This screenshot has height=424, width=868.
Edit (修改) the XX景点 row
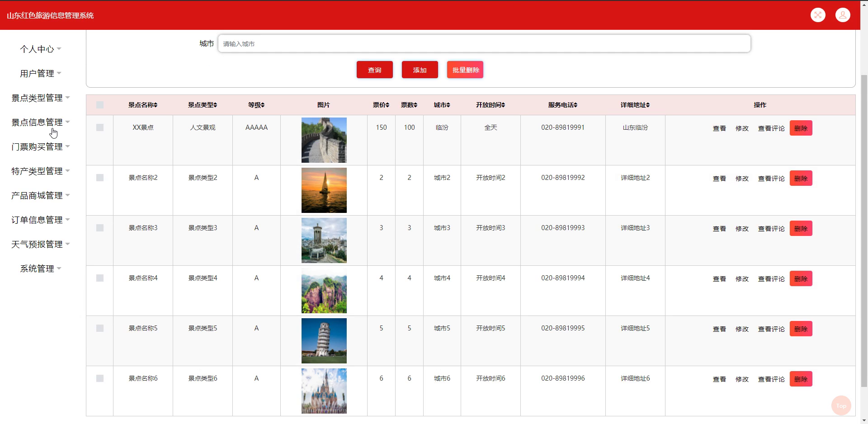(x=742, y=128)
